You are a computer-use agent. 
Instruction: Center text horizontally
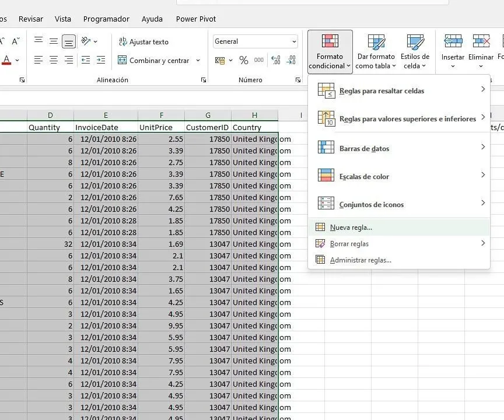click(53, 60)
